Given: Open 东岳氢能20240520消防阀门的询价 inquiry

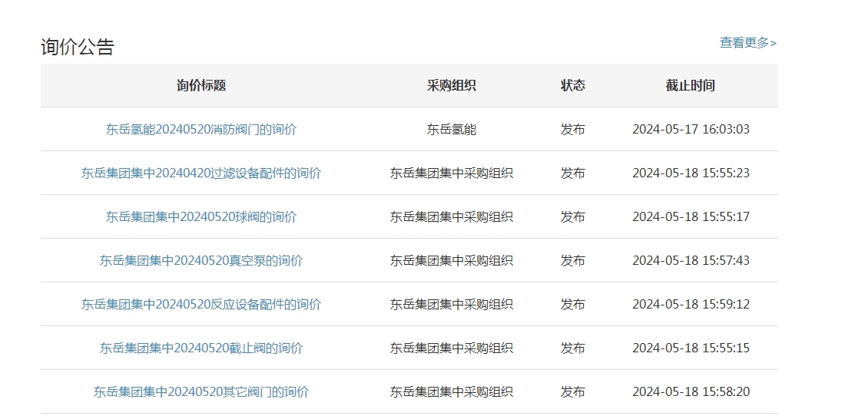Looking at the screenshot, I should click(x=201, y=130).
